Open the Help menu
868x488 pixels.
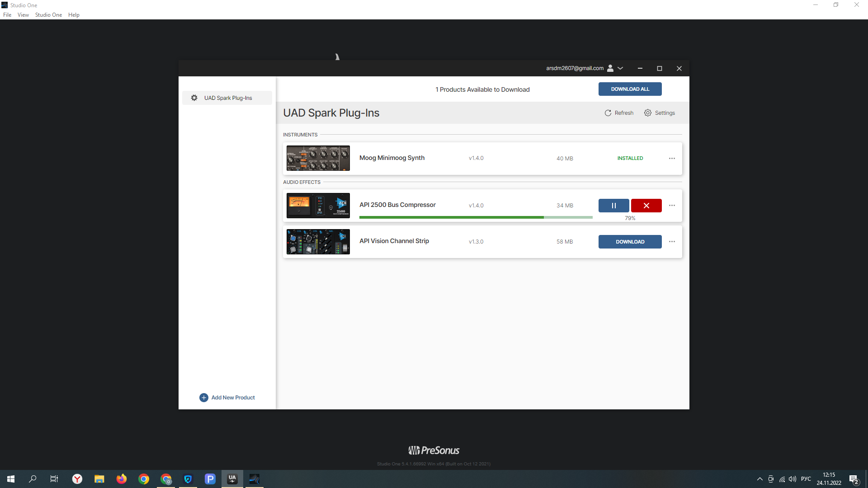74,15
